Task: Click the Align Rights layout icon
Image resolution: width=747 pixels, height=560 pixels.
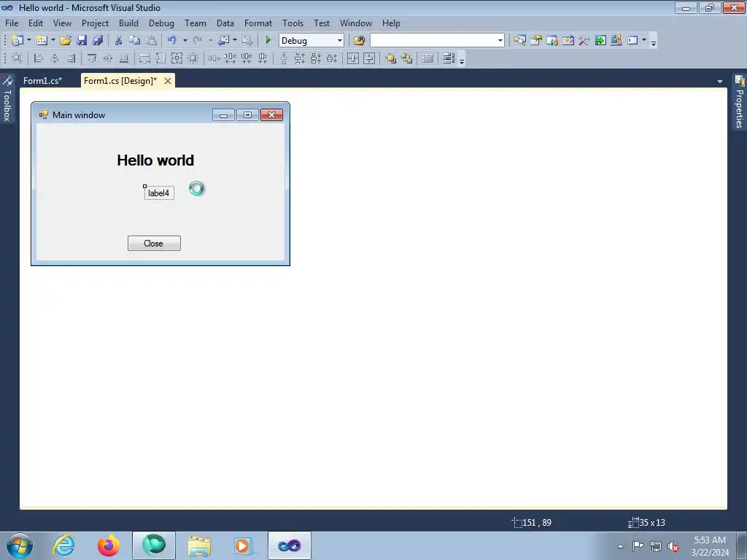Action: (71, 58)
